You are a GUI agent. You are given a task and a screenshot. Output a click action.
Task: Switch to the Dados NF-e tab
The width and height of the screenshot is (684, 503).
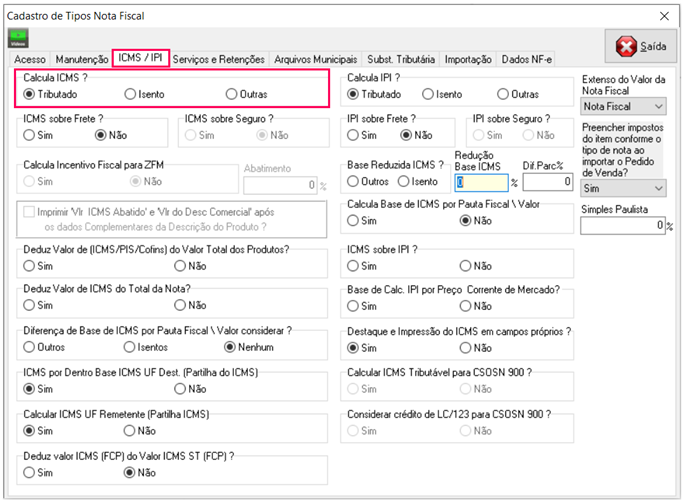coord(527,60)
